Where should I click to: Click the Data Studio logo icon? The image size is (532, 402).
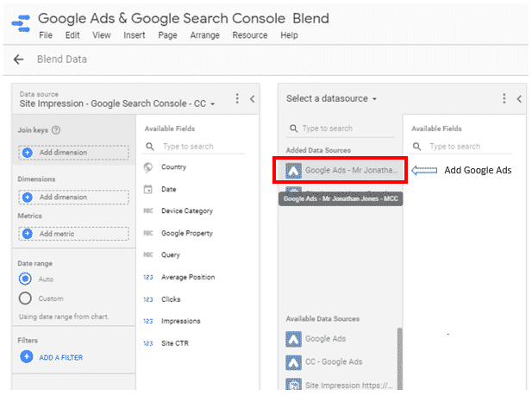(x=21, y=23)
